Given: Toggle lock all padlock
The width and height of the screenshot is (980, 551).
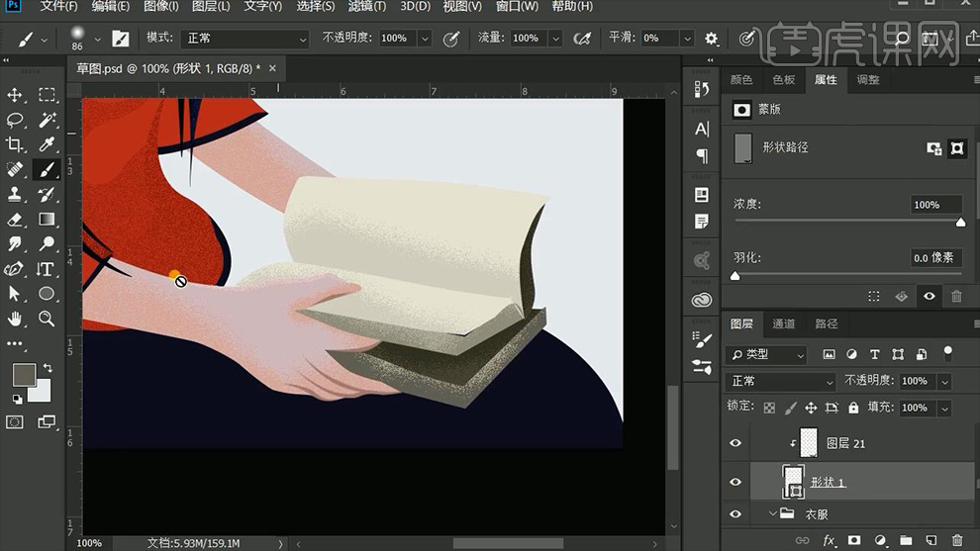Looking at the screenshot, I should click(853, 408).
